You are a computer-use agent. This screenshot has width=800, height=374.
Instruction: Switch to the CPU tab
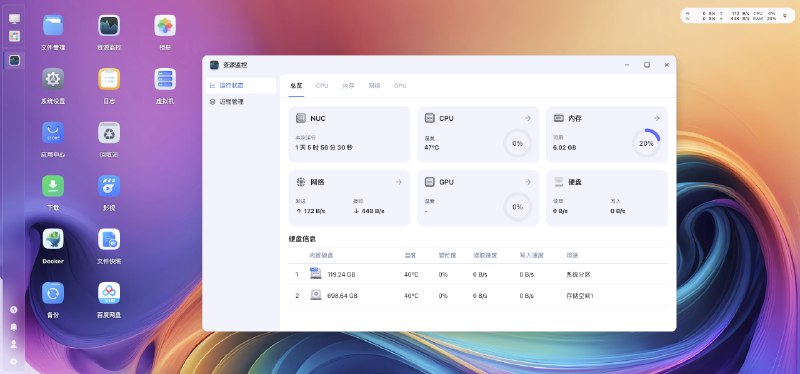[322, 86]
